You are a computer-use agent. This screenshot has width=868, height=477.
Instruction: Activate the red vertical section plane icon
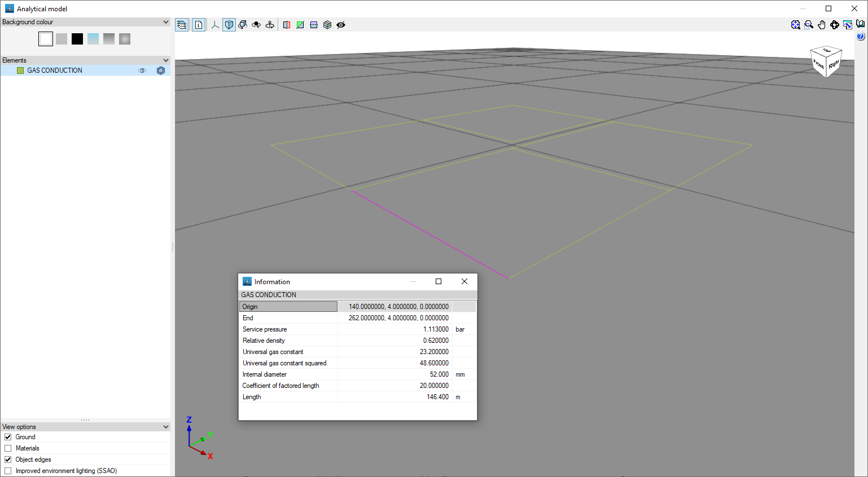tap(287, 25)
